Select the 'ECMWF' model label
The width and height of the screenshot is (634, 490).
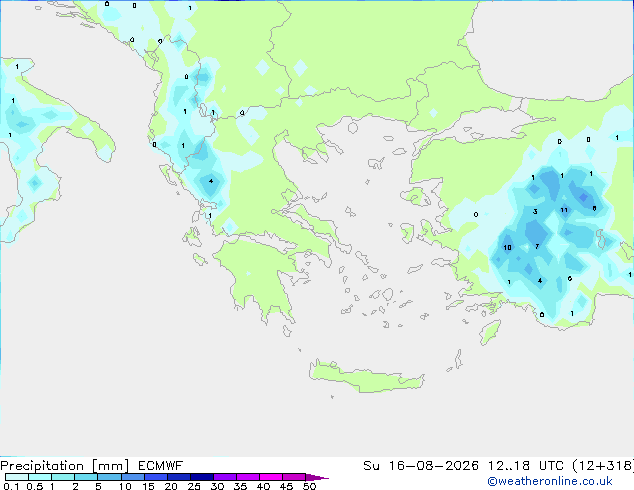pyautogui.click(x=161, y=466)
